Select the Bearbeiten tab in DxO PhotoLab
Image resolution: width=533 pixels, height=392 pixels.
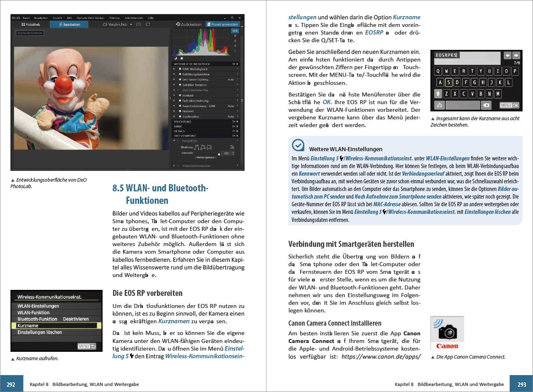point(70,25)
